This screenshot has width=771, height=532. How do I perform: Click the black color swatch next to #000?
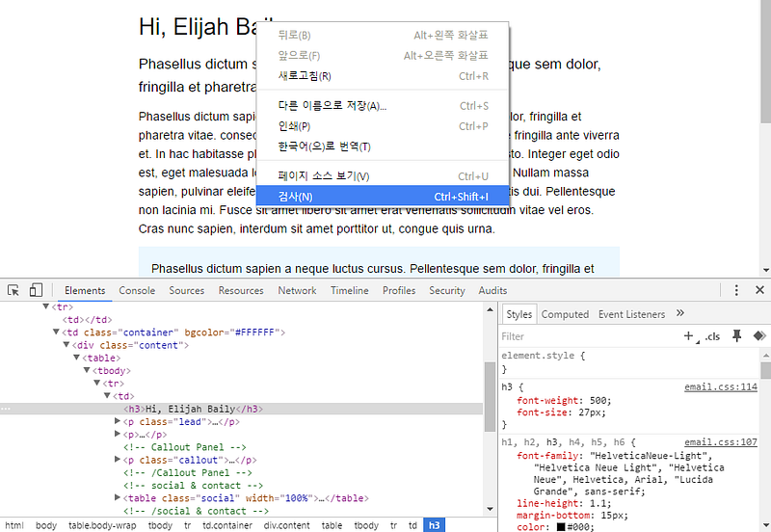point(561,527)
